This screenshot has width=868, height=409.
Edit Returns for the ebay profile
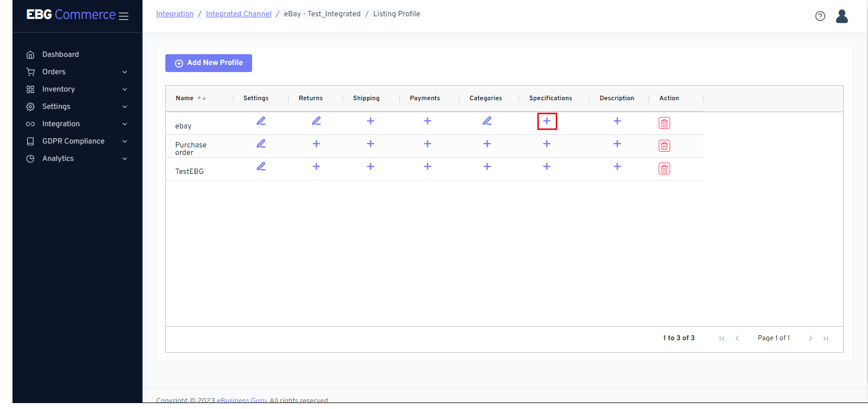tap(316, 121)
